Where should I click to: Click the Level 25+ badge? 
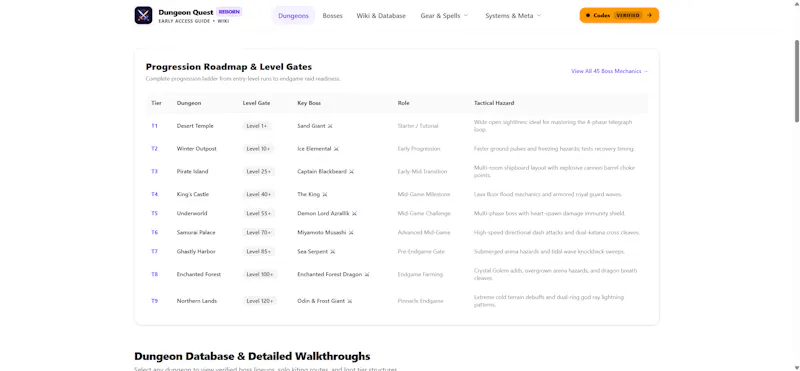259,172
